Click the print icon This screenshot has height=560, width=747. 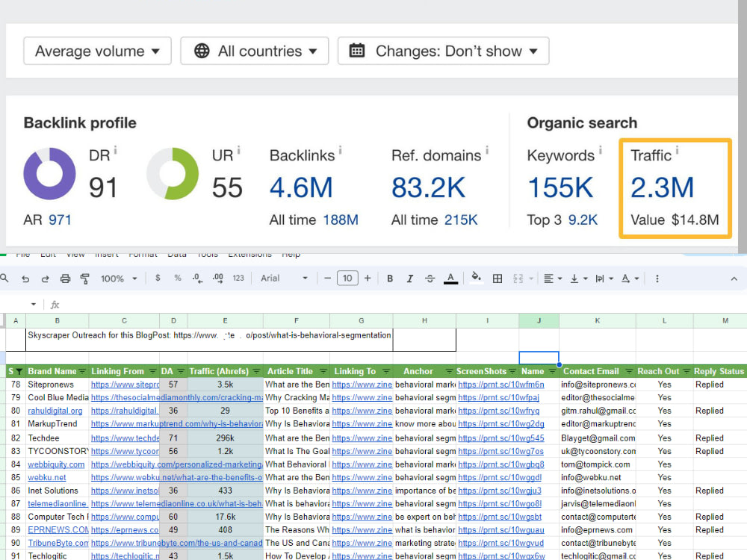click(x=65, y=279)
